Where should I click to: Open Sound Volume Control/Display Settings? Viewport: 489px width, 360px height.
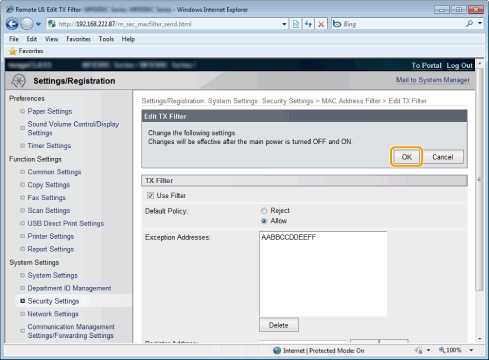click(x=73, y=128)
